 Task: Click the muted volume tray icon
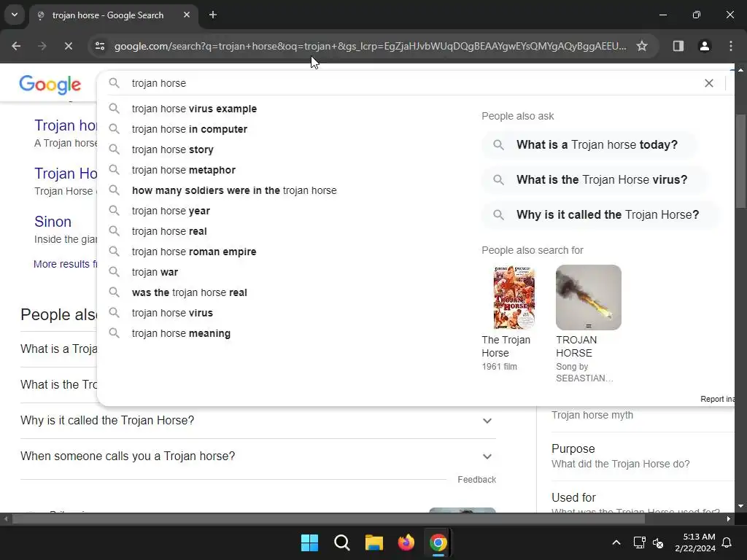pyautogui.click(x=658, y=542)
